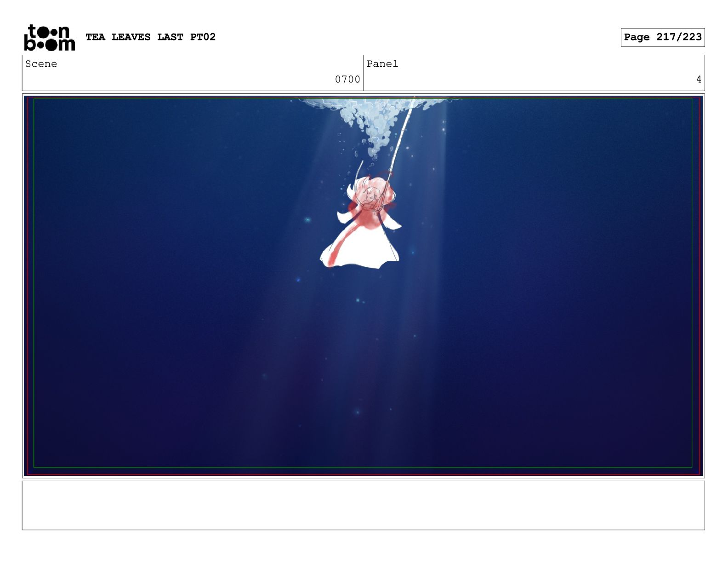Screen dimensions: 728x563
Task: Click the "Page 217/223" page indicator
Action: (x=662, y=37)
